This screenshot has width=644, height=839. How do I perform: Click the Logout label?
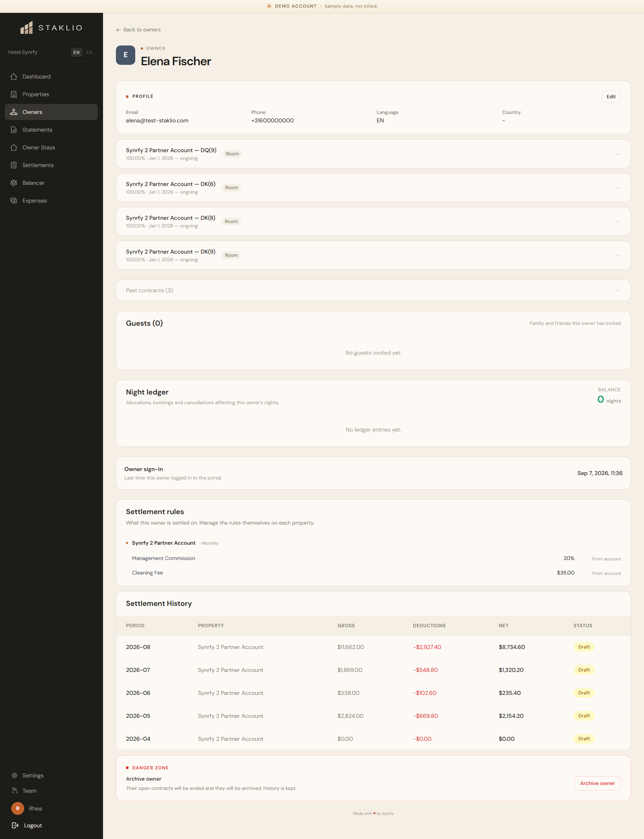pos(33,825)
